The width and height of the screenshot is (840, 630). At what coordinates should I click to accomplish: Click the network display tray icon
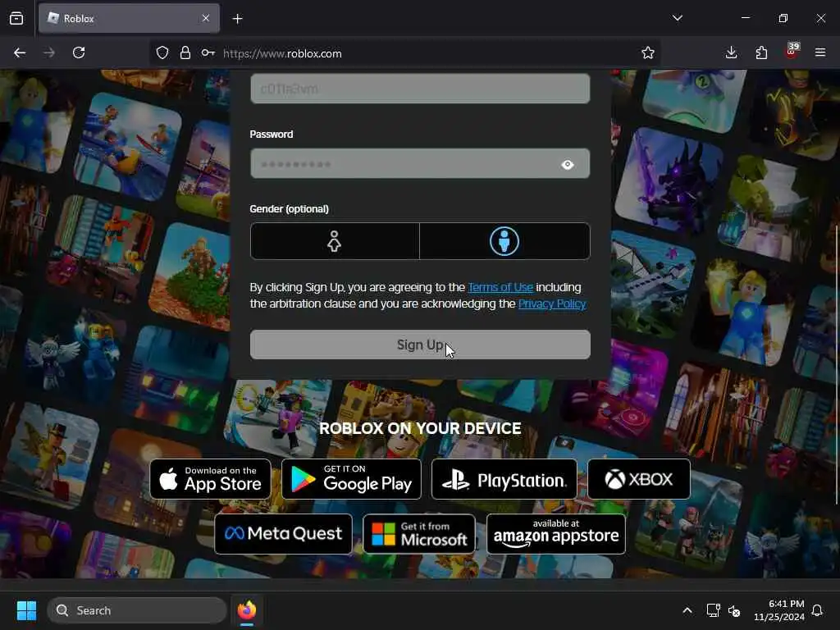[x=713, y=610]
